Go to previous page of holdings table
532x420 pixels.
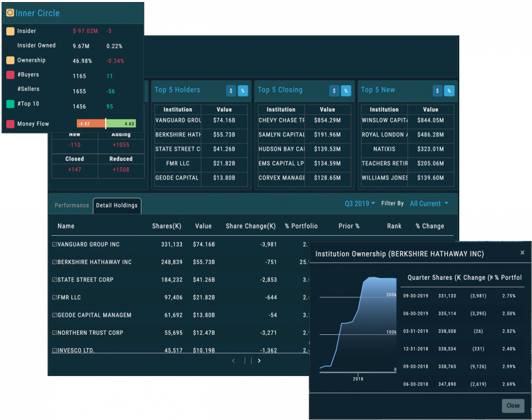[234, 361]
